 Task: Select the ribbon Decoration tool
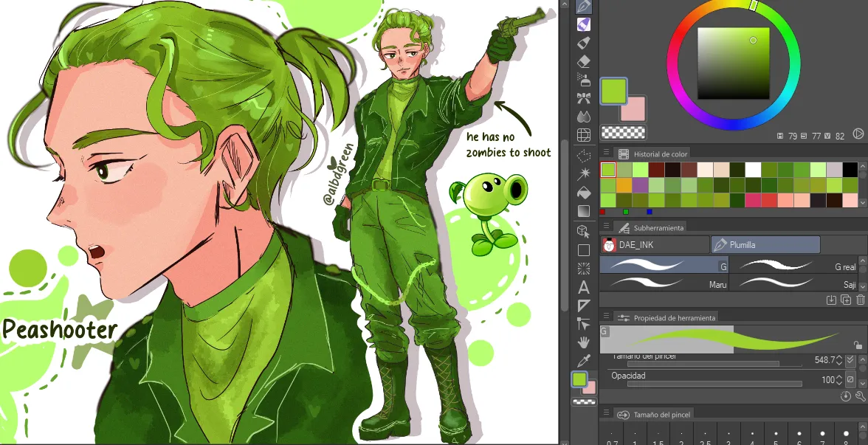coord(583,99)
